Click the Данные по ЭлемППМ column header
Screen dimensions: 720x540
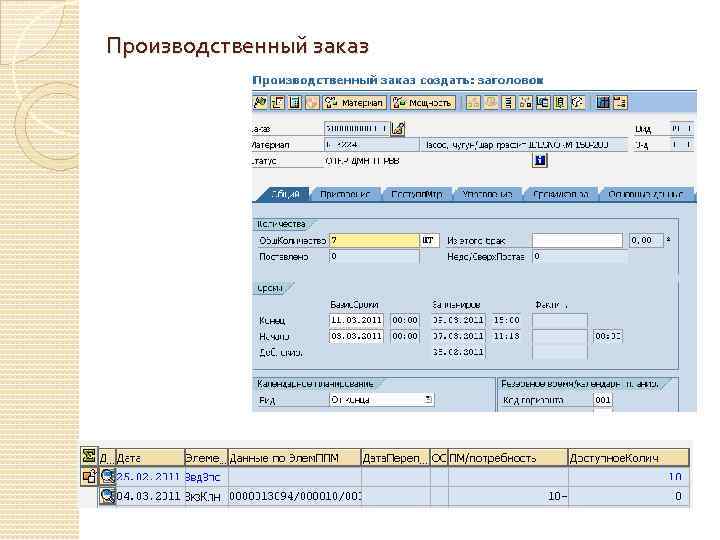click(294, 458)
